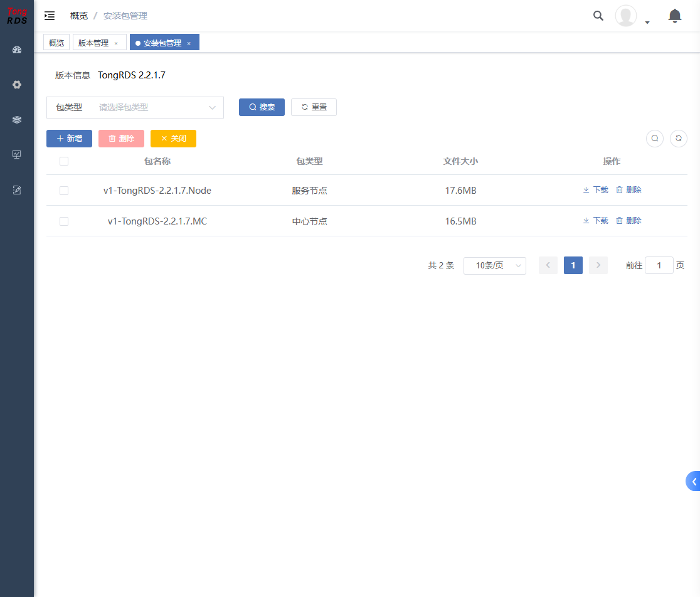This screenshot has width=700, height=597.
Task: Click the red 删除 batch button
Action: (122, 139)
